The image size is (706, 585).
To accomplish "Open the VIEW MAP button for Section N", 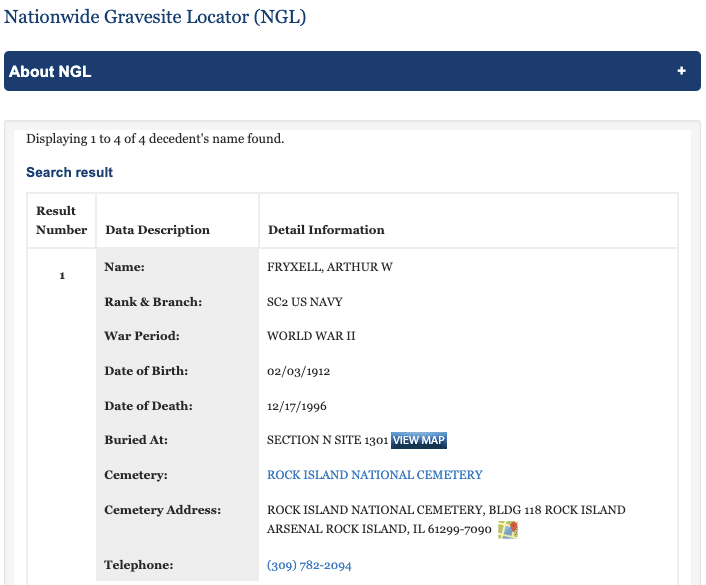I will (419, 440).
